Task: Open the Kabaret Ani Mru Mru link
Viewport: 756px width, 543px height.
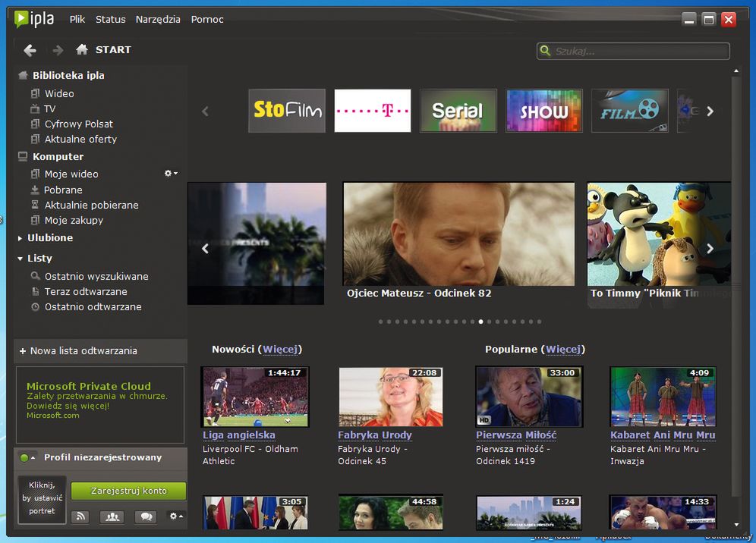Action: (663, 435)
